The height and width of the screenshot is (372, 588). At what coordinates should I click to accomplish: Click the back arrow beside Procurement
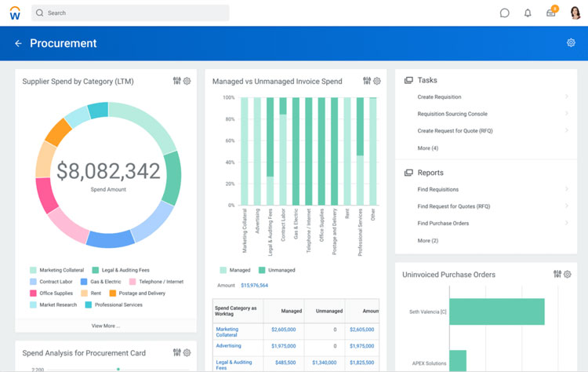tap(18, 43)
